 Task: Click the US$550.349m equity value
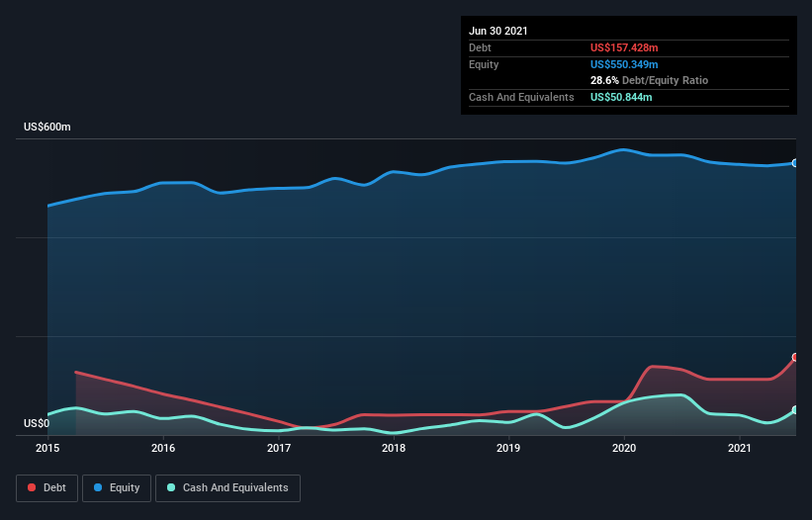tap(624, 64)
